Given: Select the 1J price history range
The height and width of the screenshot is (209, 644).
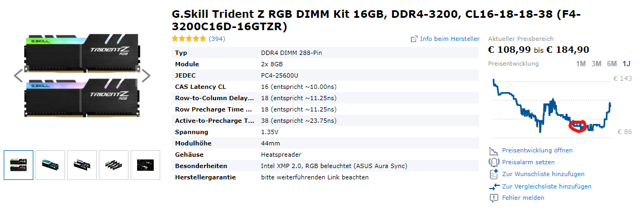Looking at the screenshot, I should point(626,64).
